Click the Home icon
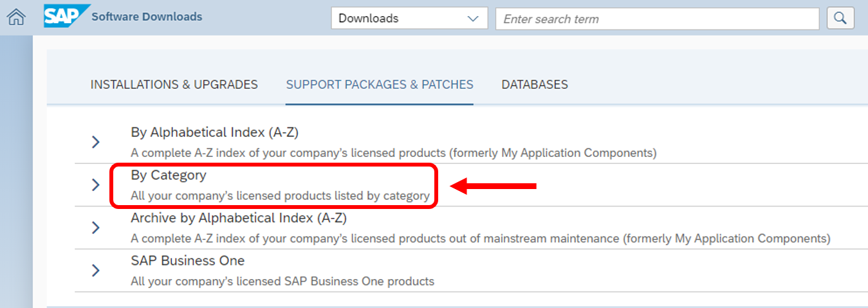 pyautogui.click(x=15, y=17)
